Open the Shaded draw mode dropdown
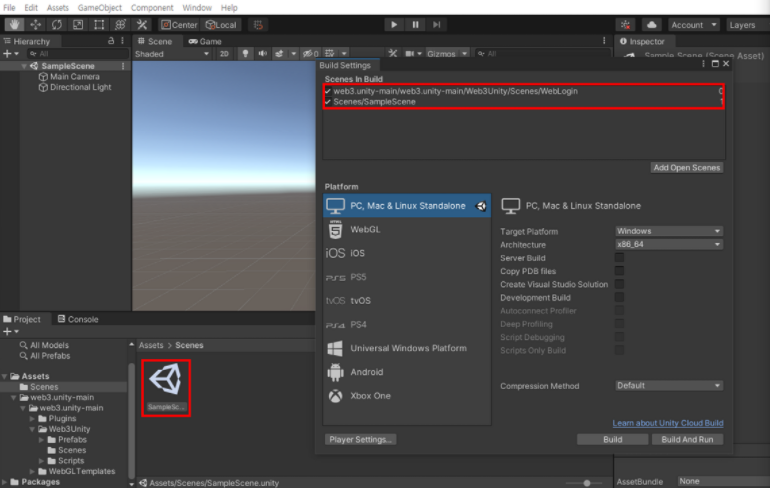This screenshot has width=770, height=488. [172, 54]
